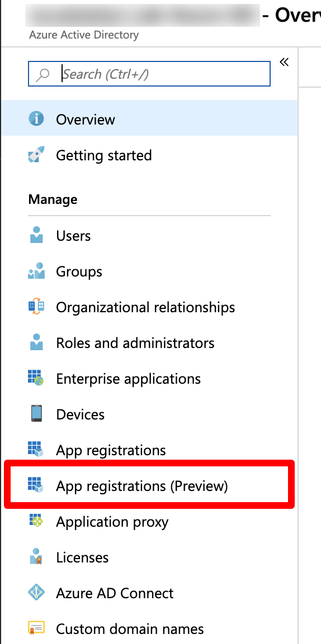Click the Enterprise applications grid icon

36,378
